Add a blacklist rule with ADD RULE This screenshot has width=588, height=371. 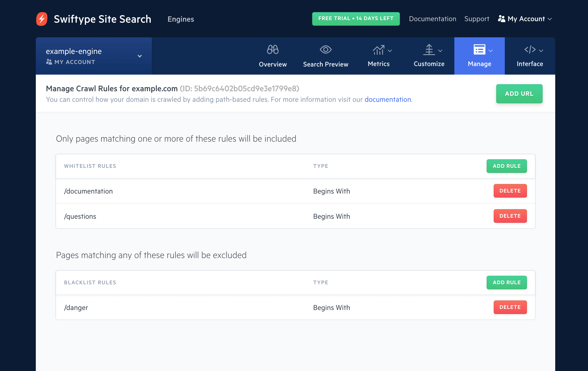click(507, 283)
